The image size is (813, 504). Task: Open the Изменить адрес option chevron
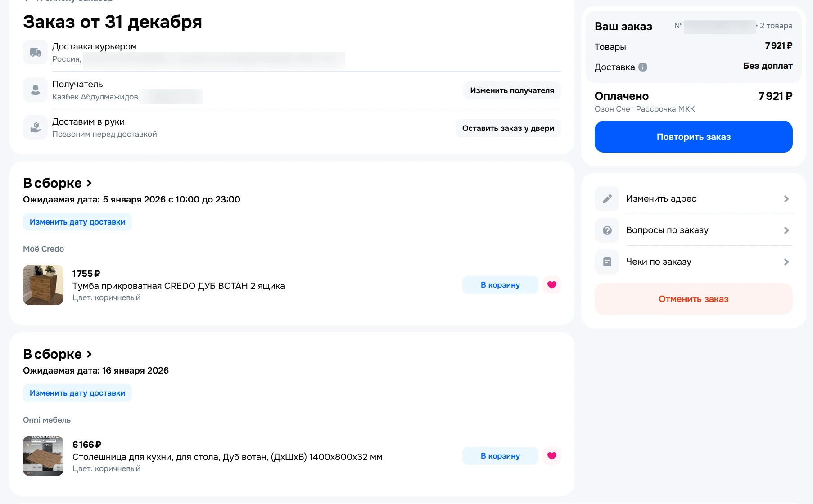(786, 199)
